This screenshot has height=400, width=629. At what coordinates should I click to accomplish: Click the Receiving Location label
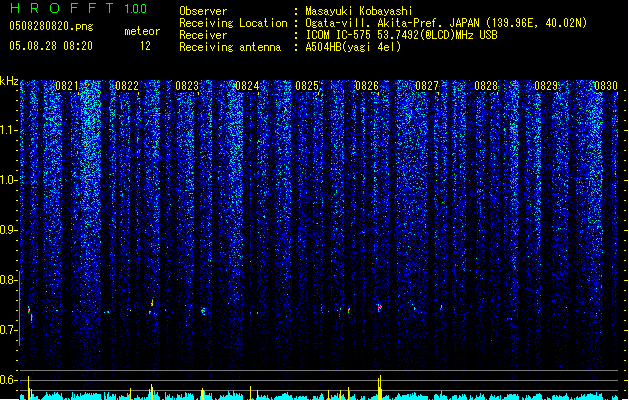pyautogui.click(x=233, y=23)
